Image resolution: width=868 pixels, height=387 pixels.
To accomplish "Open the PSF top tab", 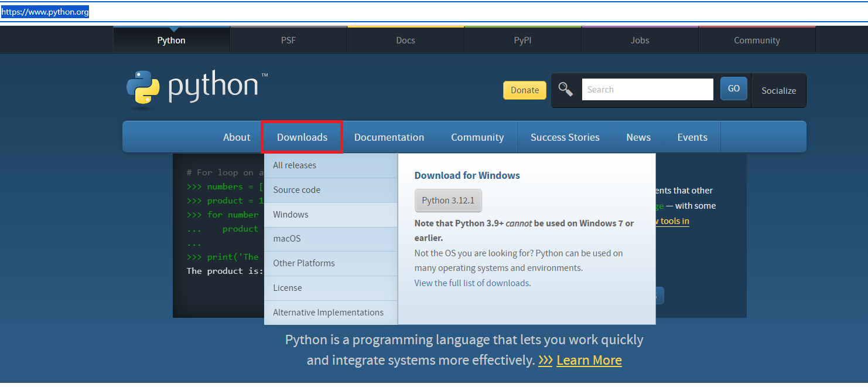I will 289,40.
